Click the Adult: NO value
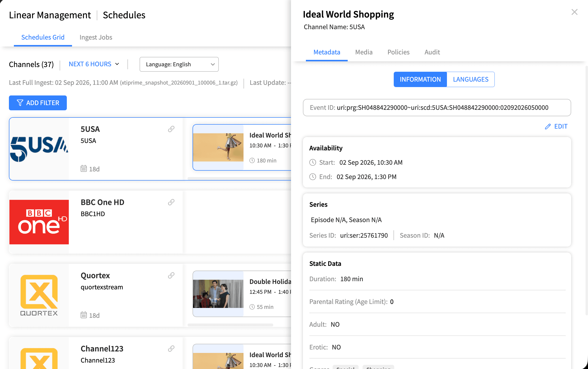The image size is (588, 369). pos(335,324)
